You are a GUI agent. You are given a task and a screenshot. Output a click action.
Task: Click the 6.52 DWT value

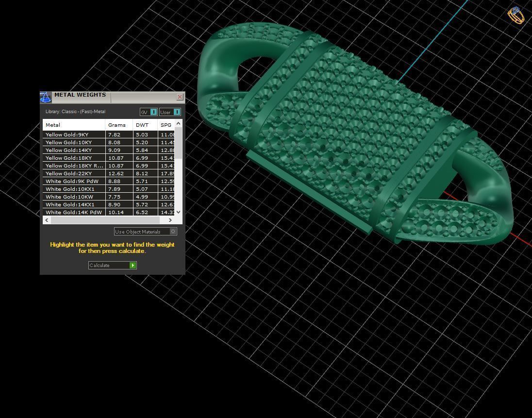tap(142, 213)
